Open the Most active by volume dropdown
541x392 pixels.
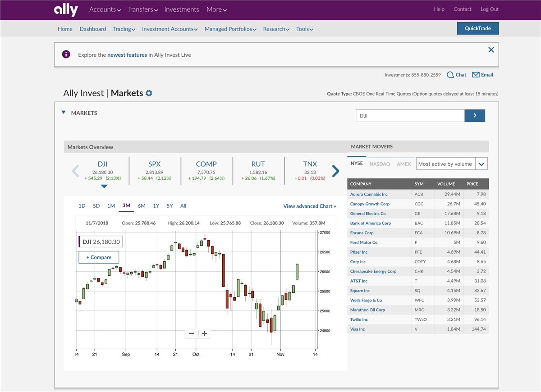tap(452, 164)
